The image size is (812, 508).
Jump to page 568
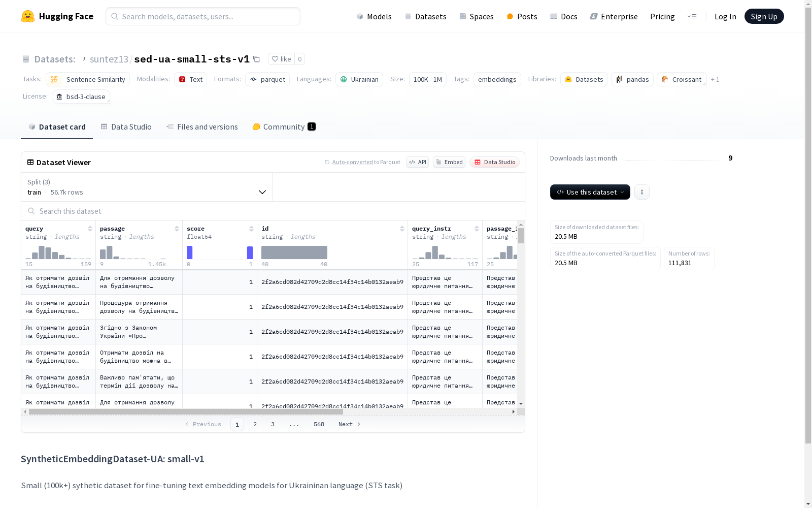[x=319, y=424]
